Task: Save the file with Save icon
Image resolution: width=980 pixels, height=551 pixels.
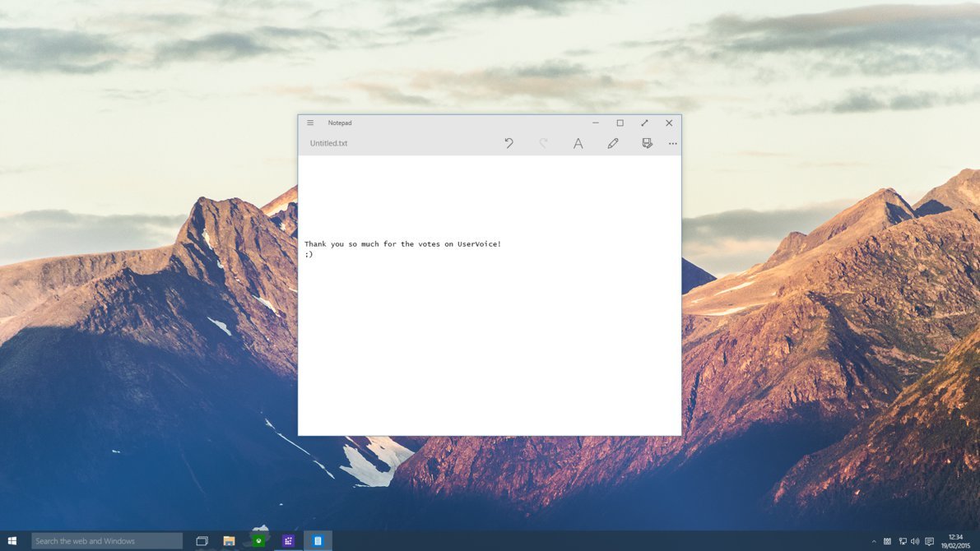Action: (647, 143)
